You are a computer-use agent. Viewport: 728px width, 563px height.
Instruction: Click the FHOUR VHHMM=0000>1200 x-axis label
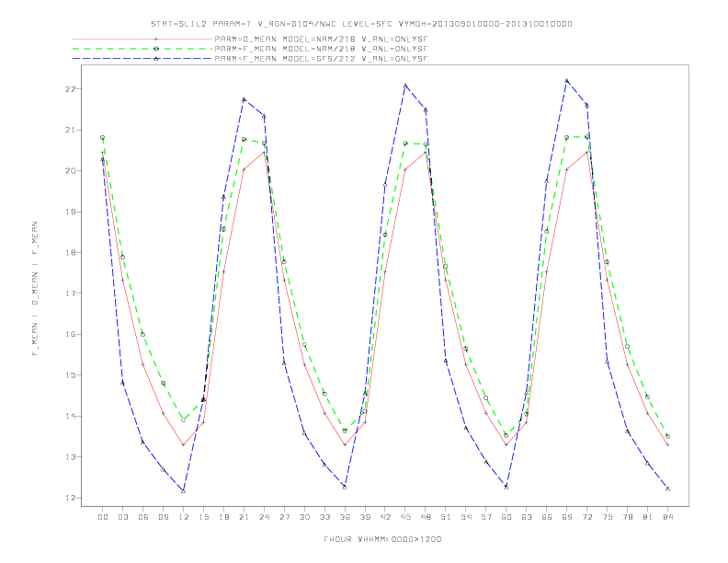coord(382,539)
